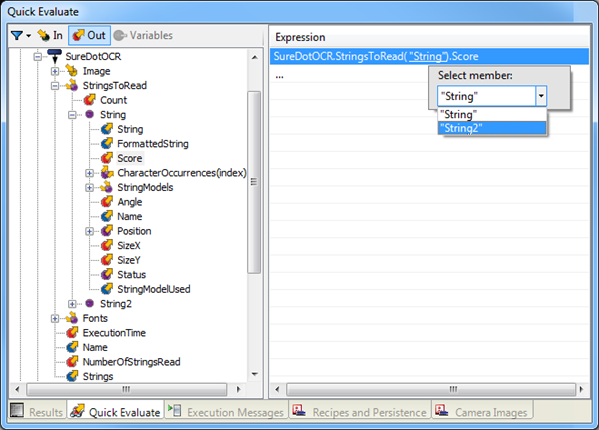Select the Score tree item

pyautogui.click(x=130, y=158)
